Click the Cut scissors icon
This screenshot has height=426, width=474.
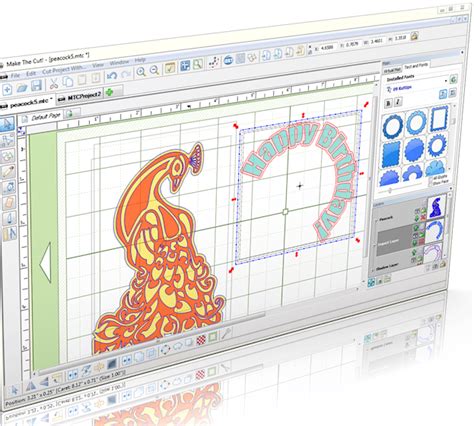tap(54, 83)
